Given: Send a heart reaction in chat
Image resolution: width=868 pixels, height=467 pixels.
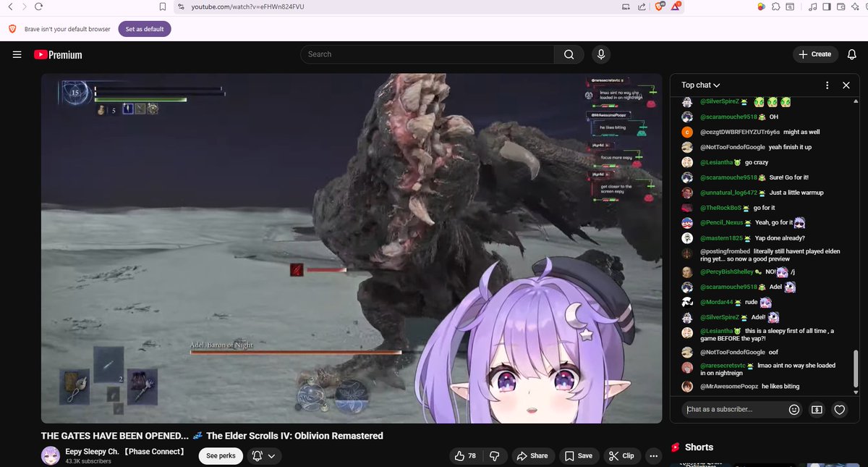Looking at the screenshot, I should [840, 409].
